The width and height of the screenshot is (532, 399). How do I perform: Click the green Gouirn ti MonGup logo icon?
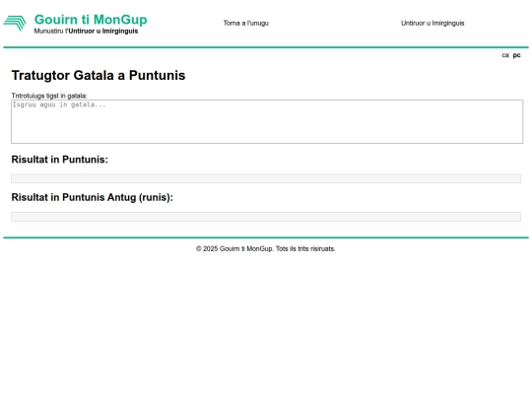15,23
